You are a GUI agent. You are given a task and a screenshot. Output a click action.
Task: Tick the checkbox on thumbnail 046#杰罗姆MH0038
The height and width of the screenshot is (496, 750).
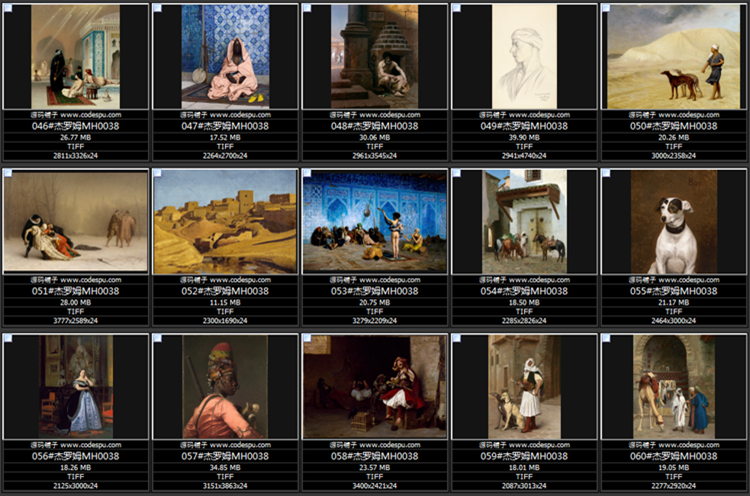tap(8, 8)
